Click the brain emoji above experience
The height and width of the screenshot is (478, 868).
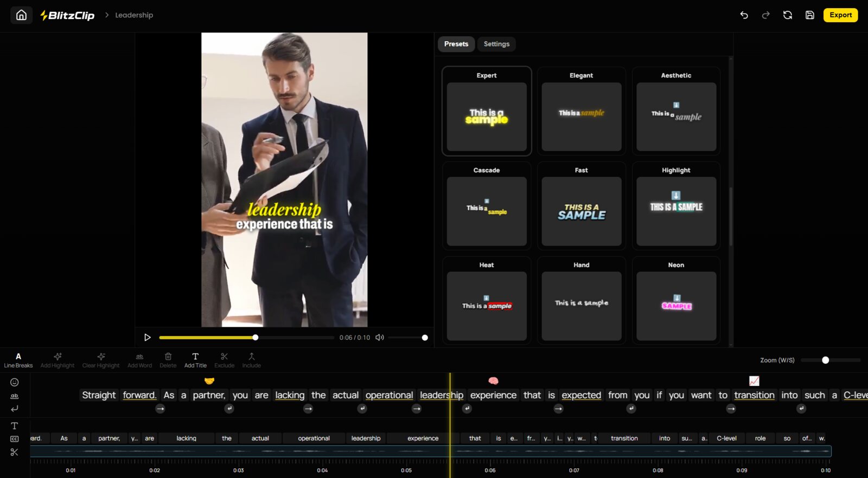493,381
